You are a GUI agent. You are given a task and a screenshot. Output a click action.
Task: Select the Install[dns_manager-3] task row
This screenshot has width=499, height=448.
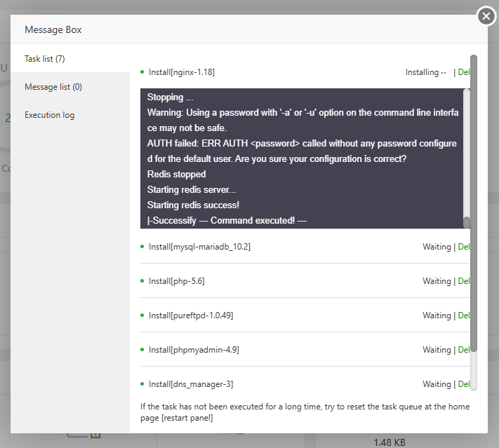(191, 384)
